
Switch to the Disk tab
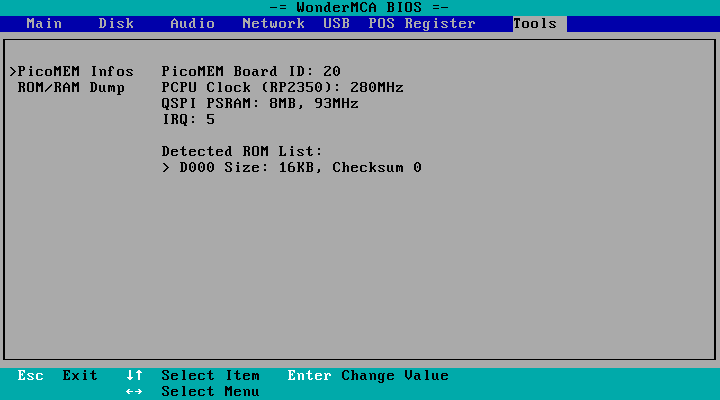tap(116, 23)
